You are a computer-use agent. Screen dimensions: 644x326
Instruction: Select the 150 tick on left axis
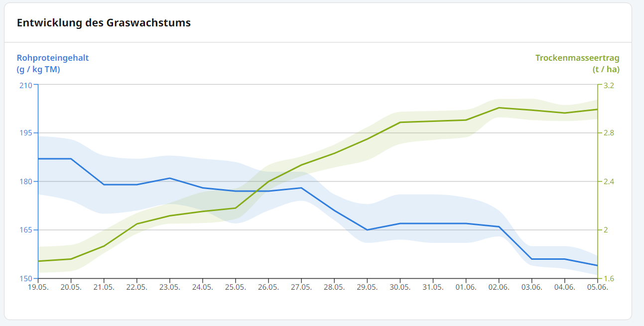click(25, 278)
